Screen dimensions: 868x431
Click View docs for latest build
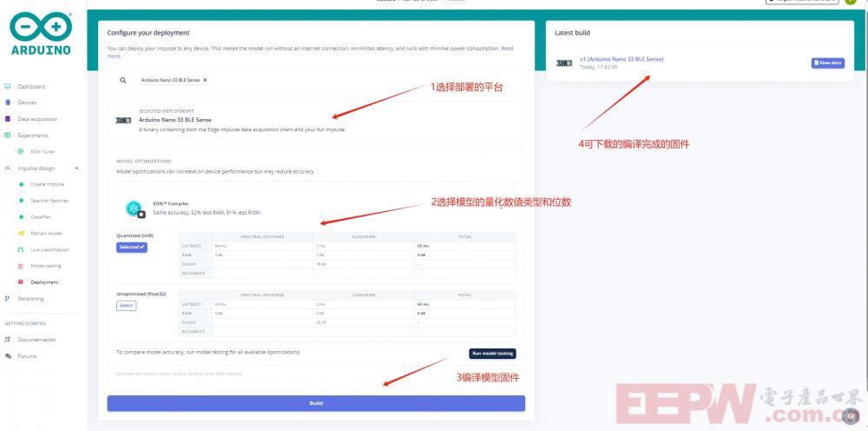coord(827,63)
